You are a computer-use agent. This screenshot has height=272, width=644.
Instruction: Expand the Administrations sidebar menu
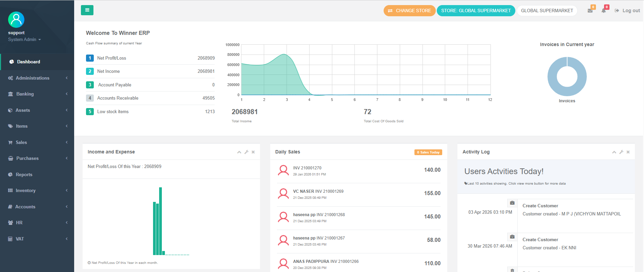coord(37,78)
